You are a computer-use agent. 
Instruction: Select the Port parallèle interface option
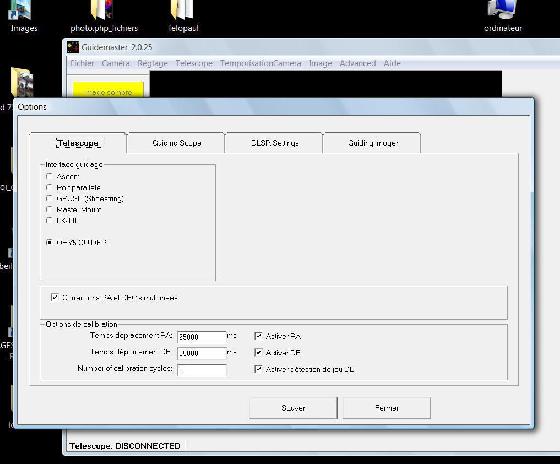point(49,188)
